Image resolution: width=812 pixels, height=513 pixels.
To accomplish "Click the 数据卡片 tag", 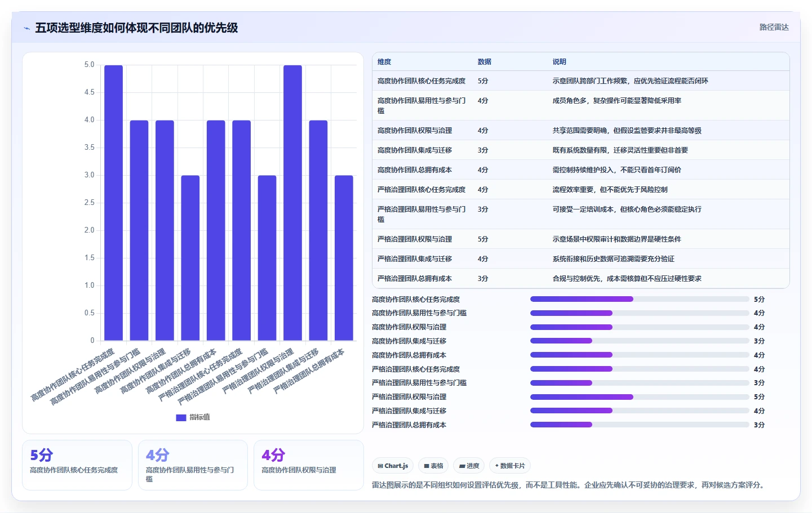I will point(510,466).
